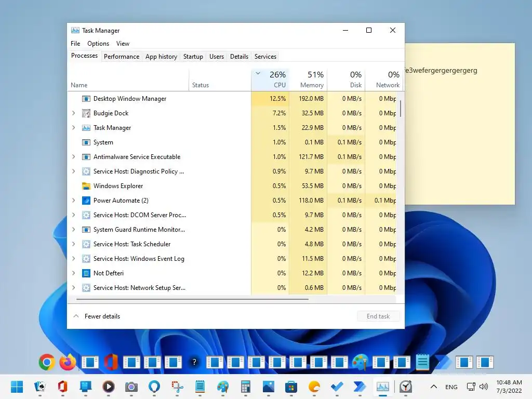The image size is (532, 399).
Task: Expand the Task Manager process row
Action: pyautogui.click(x=74, y=128)
